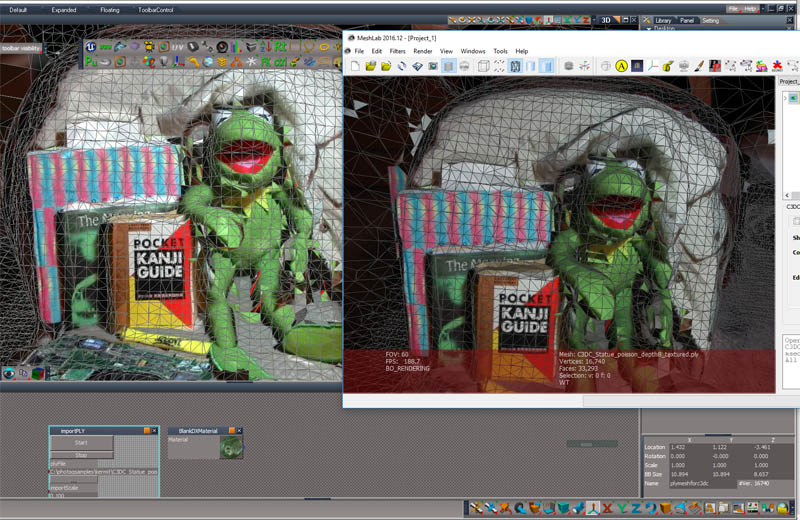Click the Unreal U logo icon in trueSpace toolbar

pos(91,47)
